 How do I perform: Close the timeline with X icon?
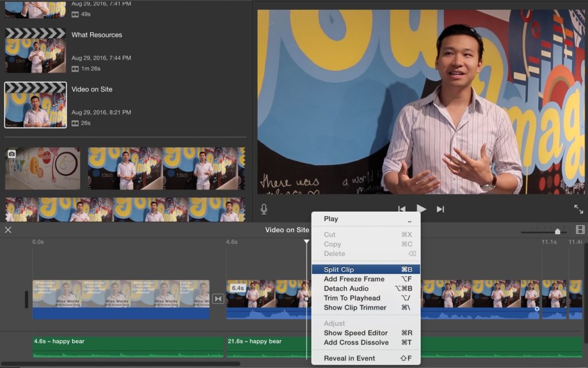pyautogui.click(x=8, y=230)
